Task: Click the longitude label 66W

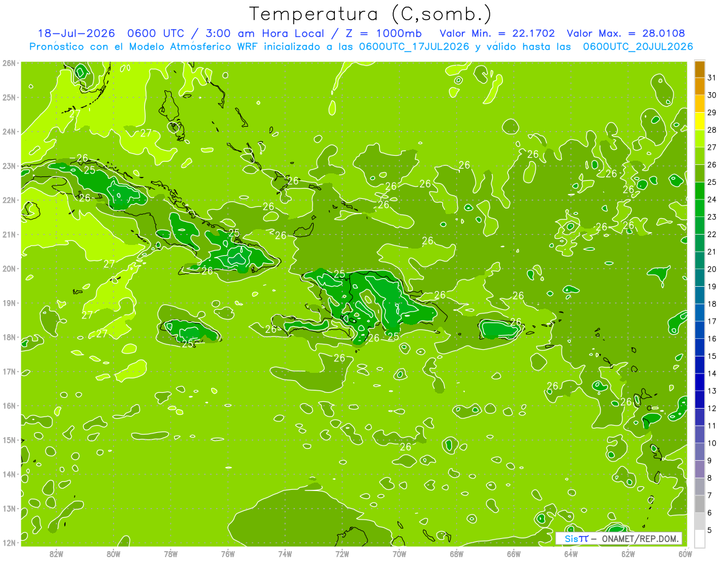Action: (x=514, y=554)
